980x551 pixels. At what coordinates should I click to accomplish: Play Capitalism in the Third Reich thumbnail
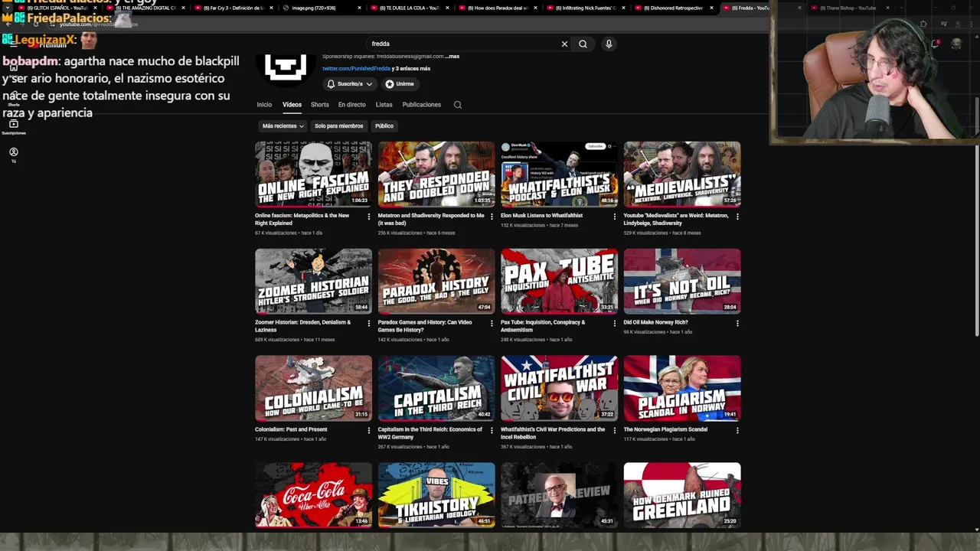436,388
